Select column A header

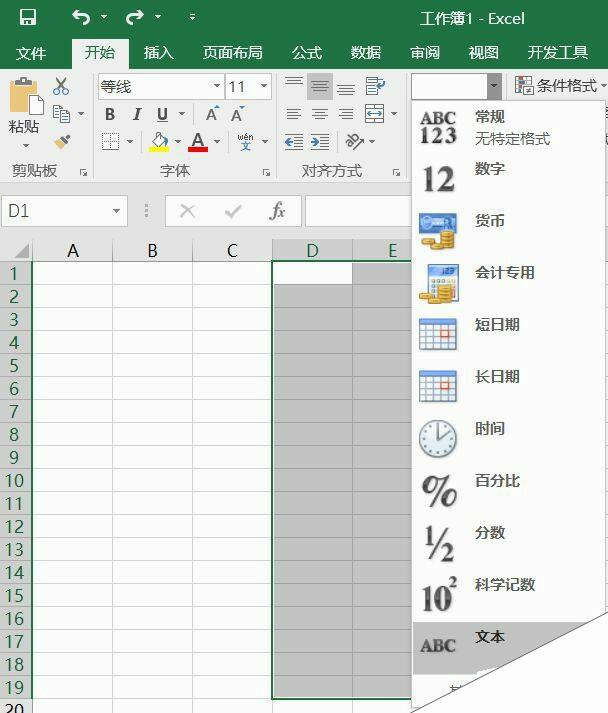tap(72, 251)
